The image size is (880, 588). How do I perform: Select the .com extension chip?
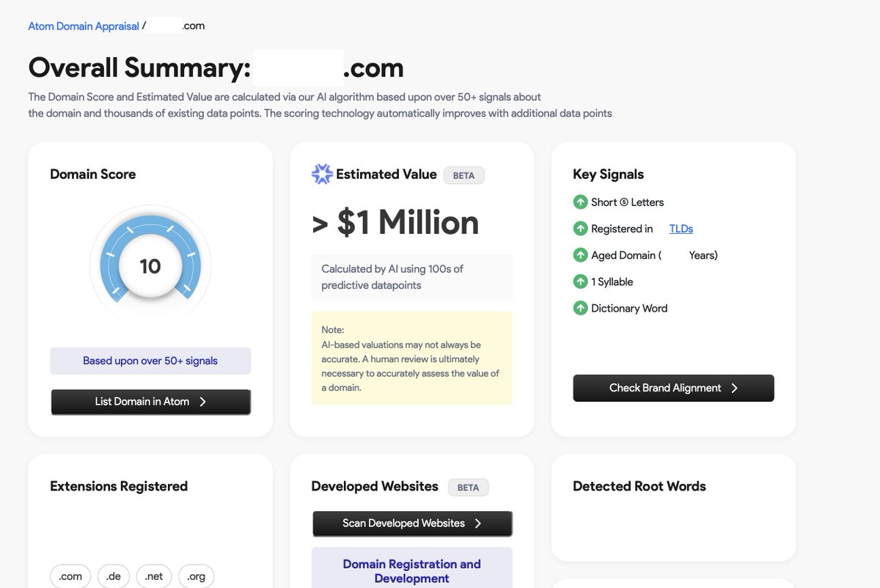pyautogui.click(x=70, y=576)
